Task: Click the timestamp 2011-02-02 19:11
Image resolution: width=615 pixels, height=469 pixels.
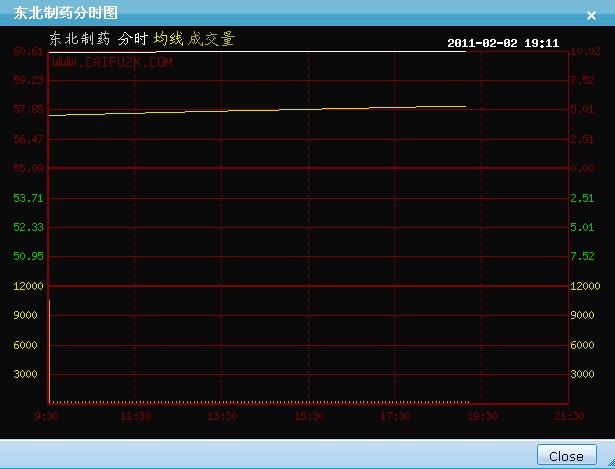Action: (x=503, y=43)
